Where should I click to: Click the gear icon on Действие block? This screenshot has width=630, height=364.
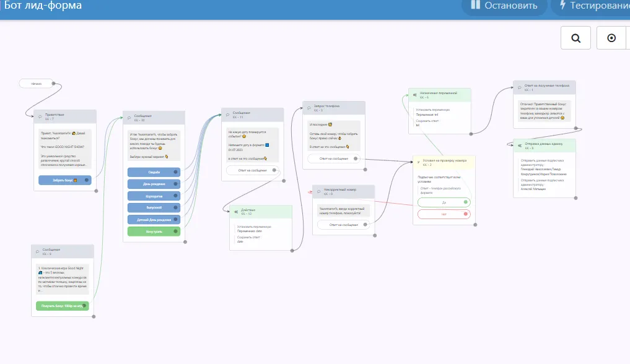[x=236, y=212]
